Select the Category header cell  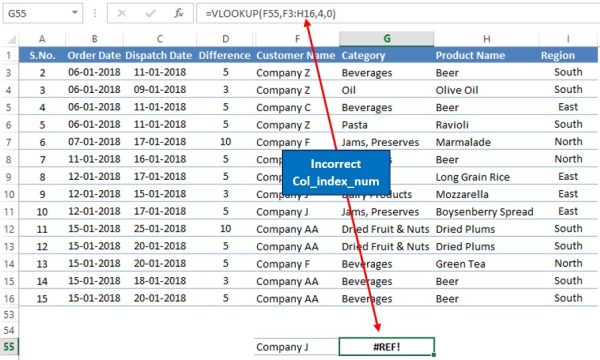[386, 55]
